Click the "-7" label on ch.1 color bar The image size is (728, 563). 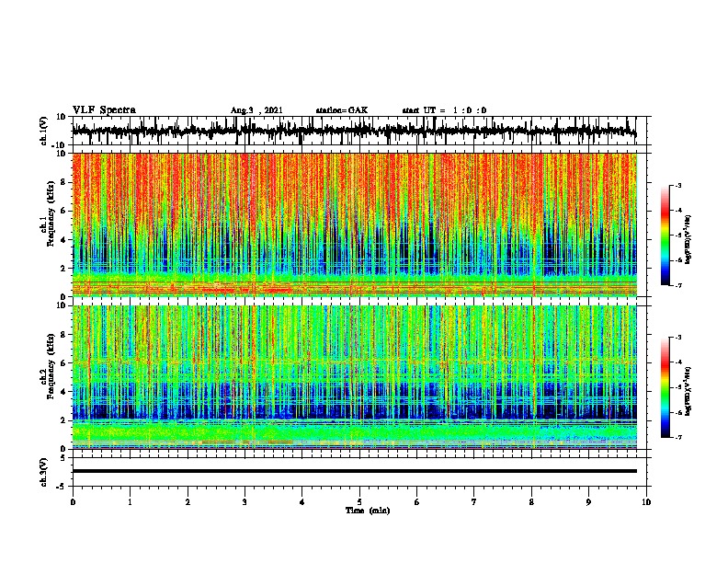[678, 285]
